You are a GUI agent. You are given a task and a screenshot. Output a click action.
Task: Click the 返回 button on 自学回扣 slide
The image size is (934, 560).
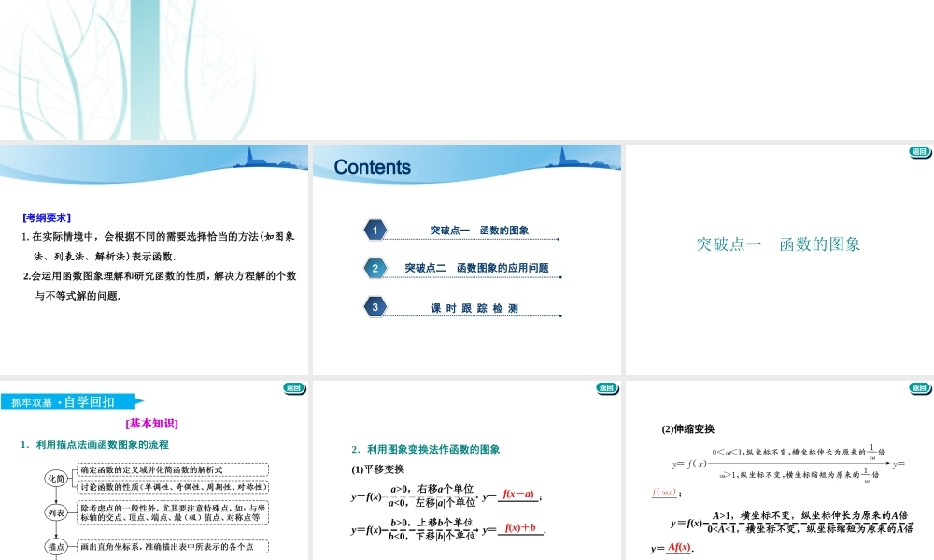click(x=292, y=386)
